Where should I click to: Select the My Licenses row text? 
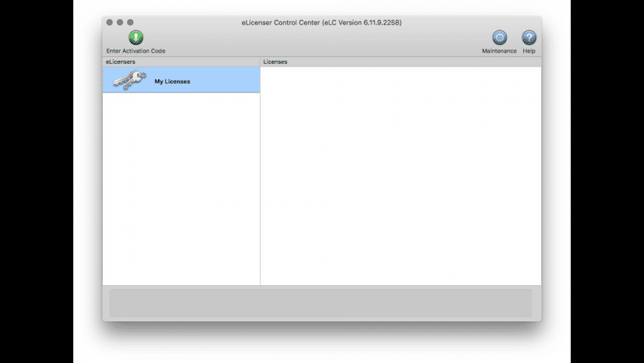pyautogui.click(x=172, y=81)
